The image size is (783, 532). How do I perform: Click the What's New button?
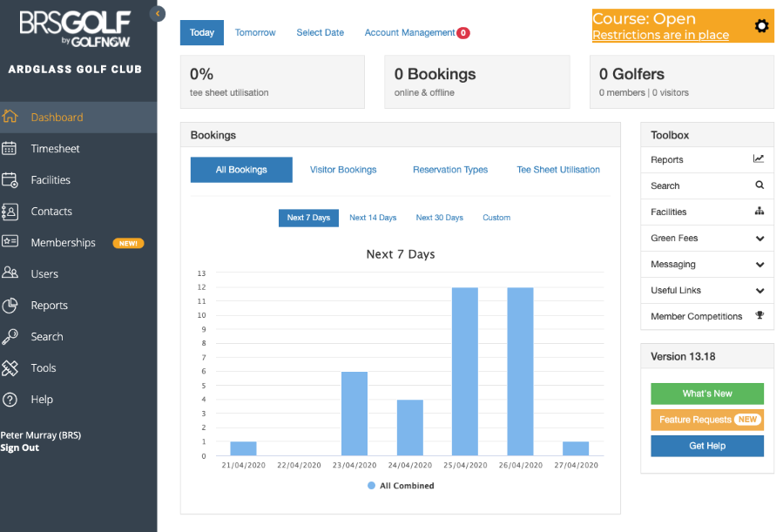click(x=707, y=394)
